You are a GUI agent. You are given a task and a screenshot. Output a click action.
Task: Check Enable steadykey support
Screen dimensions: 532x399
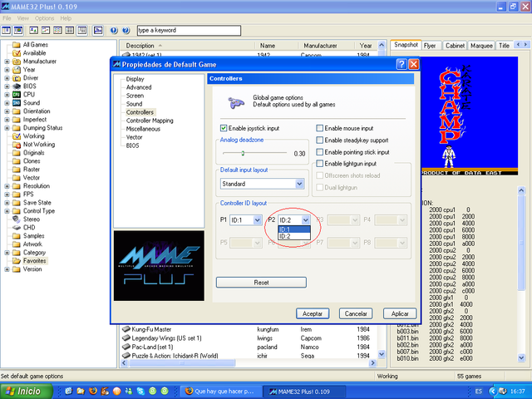pos(319,140)
